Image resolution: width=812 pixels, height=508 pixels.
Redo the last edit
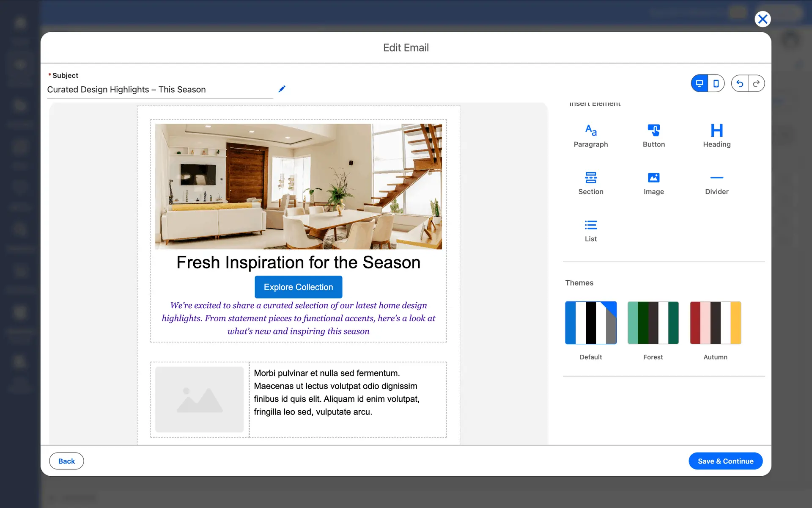(756, 83)
